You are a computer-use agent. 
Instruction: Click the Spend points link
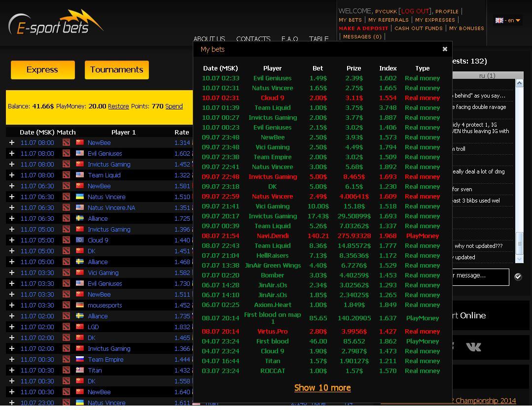(x=174, y=106)
